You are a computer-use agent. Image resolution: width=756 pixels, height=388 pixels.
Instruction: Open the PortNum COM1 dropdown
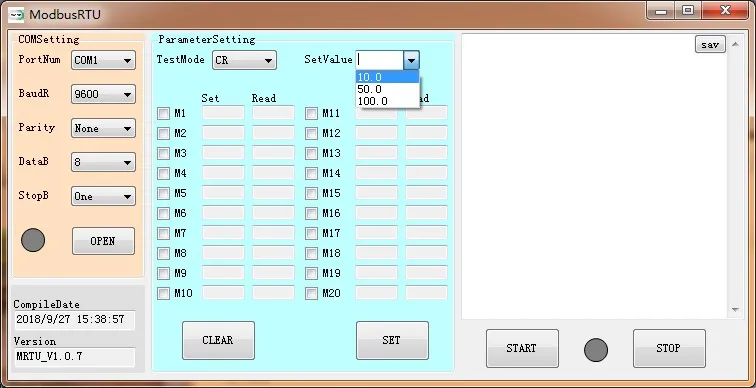click(103, 61)
